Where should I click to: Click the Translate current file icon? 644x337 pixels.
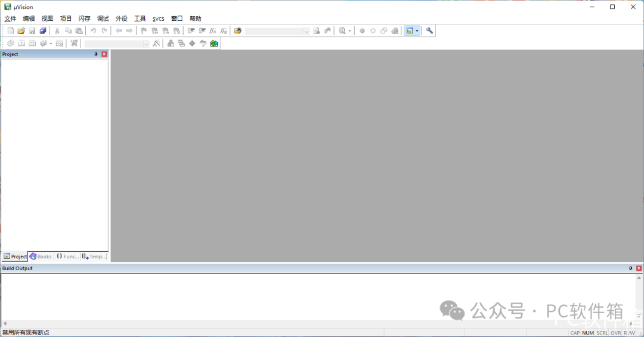pyautogui.click(x=11, y=43)
